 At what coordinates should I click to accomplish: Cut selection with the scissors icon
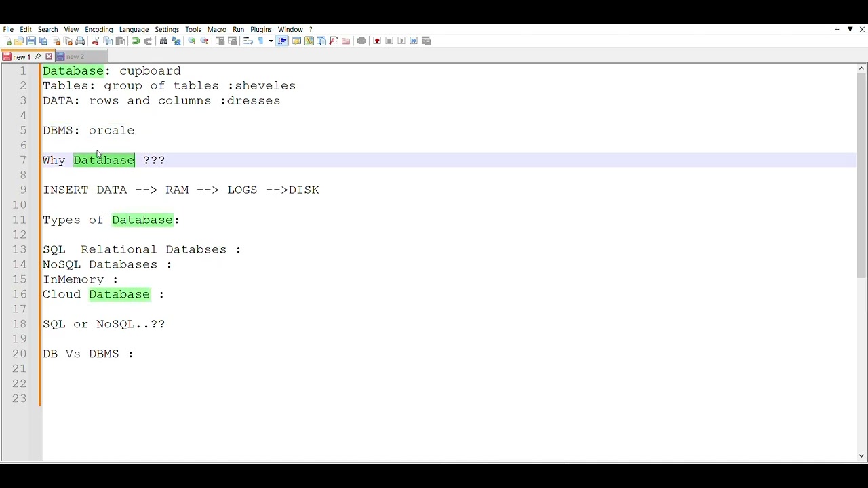96,41
